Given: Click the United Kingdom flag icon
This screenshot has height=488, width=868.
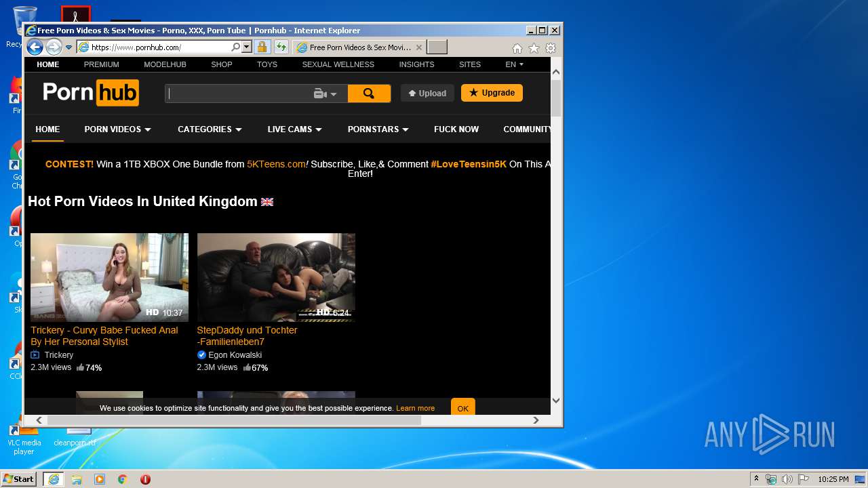Looking at the screenshot, I should point(267,202).
